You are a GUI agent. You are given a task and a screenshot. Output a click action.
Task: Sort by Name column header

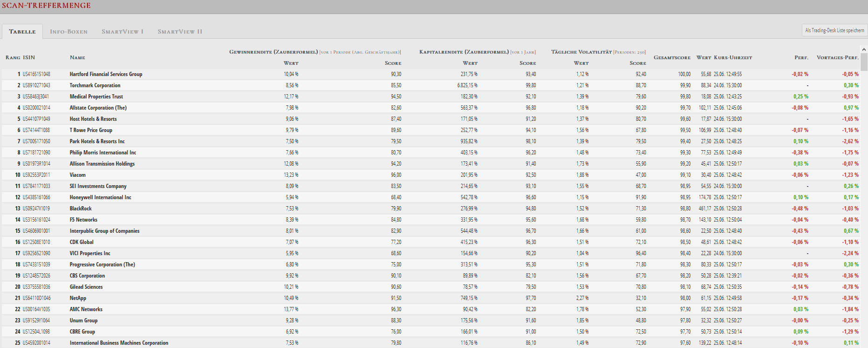[x=77, y=57]
